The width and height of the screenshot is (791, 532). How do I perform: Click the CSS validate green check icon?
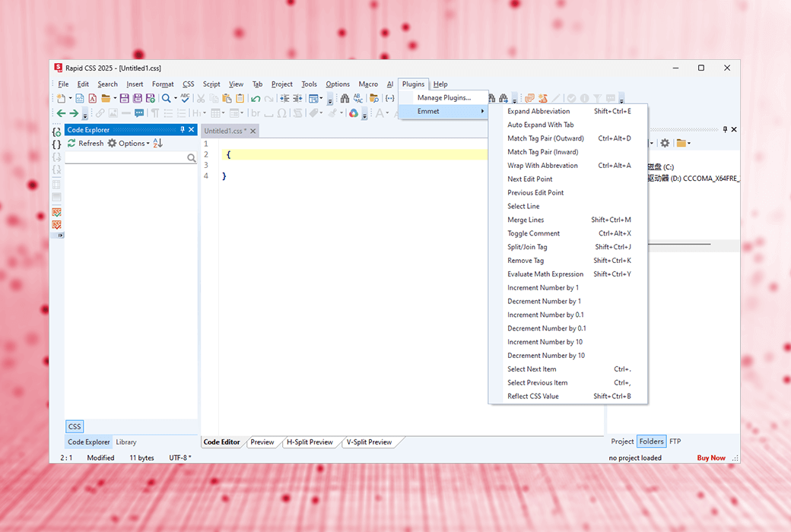tap(56, 212)
